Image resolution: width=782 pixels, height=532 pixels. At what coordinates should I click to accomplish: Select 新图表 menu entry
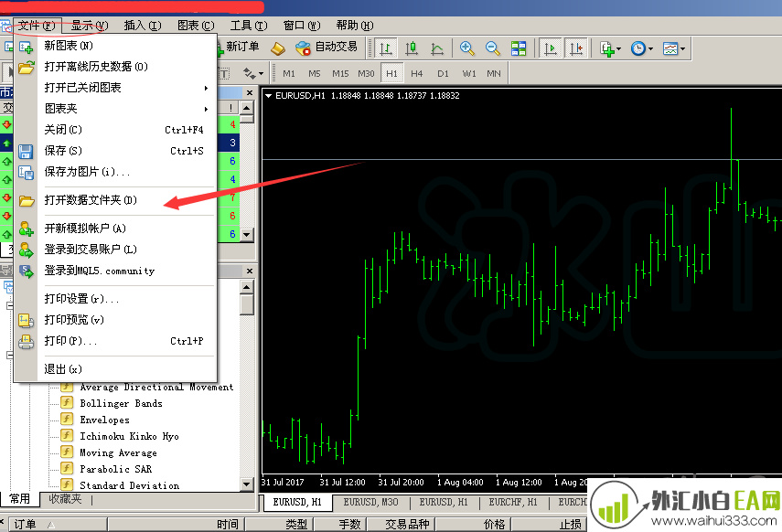tap(116, 46)
